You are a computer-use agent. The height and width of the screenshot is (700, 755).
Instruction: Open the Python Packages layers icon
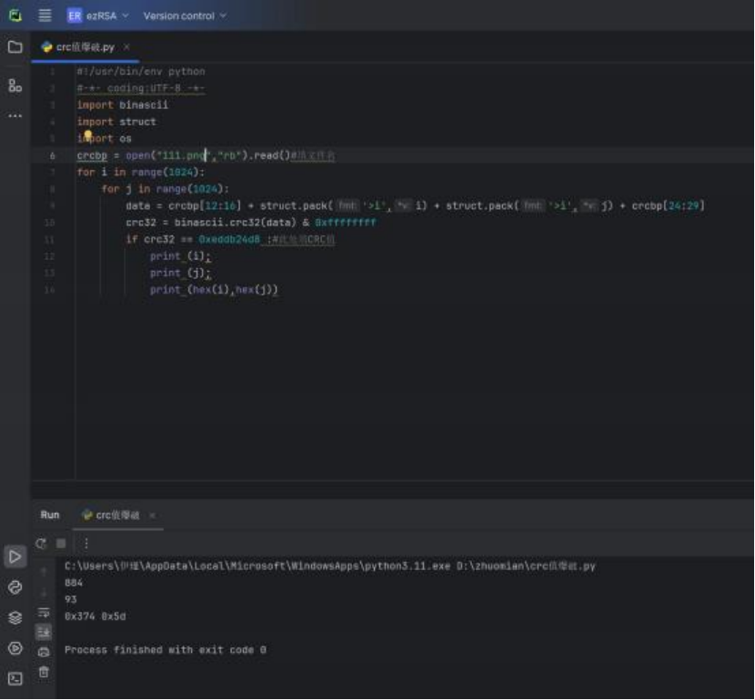15,618
